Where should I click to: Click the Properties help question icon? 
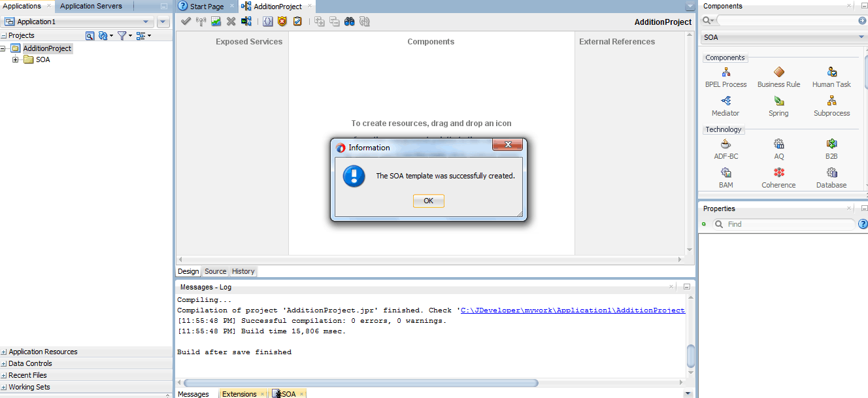[863, 224]
